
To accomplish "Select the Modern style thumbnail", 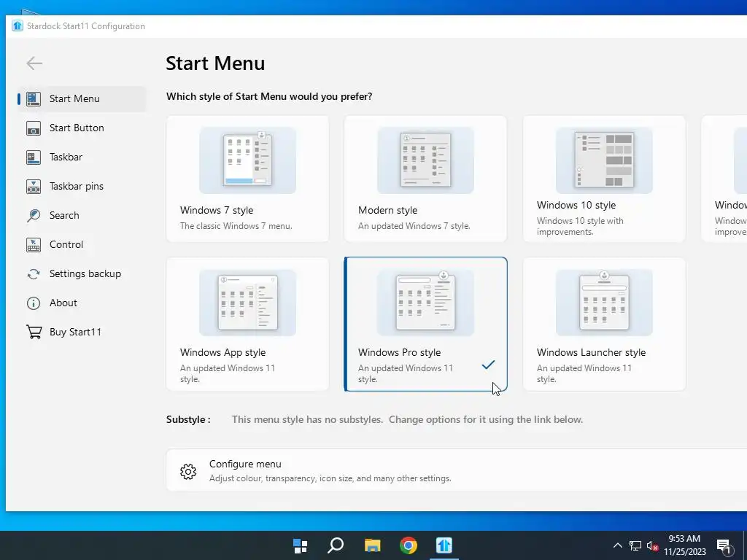I will (425, 160).
